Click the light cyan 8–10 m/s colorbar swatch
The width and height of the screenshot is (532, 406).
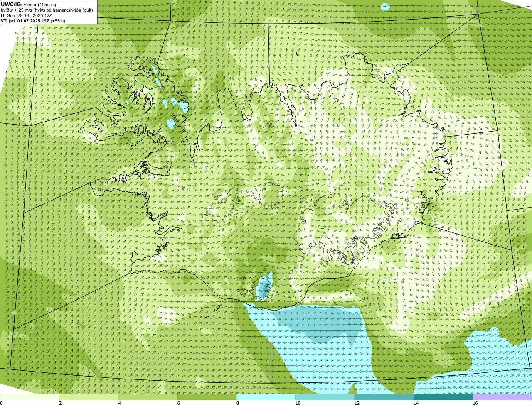click(x=266, y=397)
